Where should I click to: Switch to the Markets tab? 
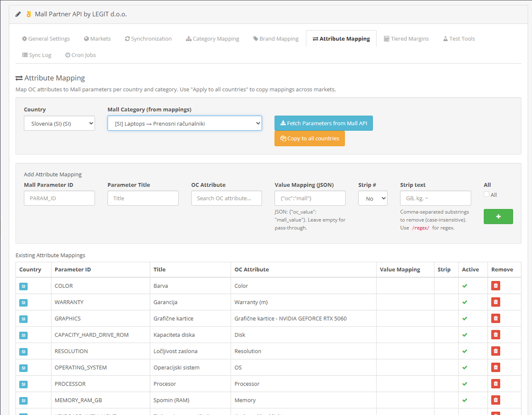[97, 39]
